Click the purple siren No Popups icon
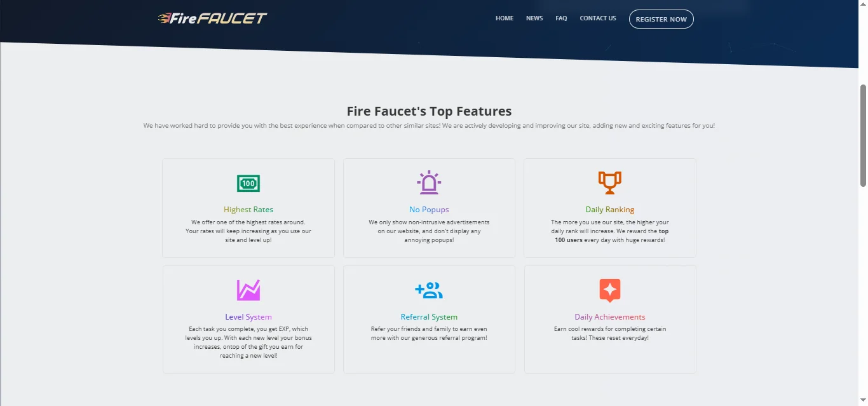868x406 pixels. pos(429,183)
